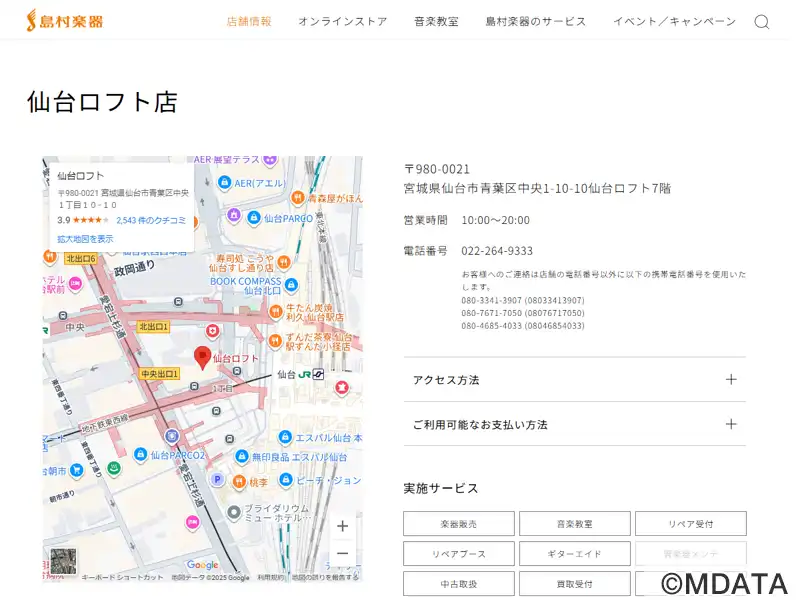Expand the アクセス方法 section
Screen dimensions: 800x600
(x=574, y=380)
